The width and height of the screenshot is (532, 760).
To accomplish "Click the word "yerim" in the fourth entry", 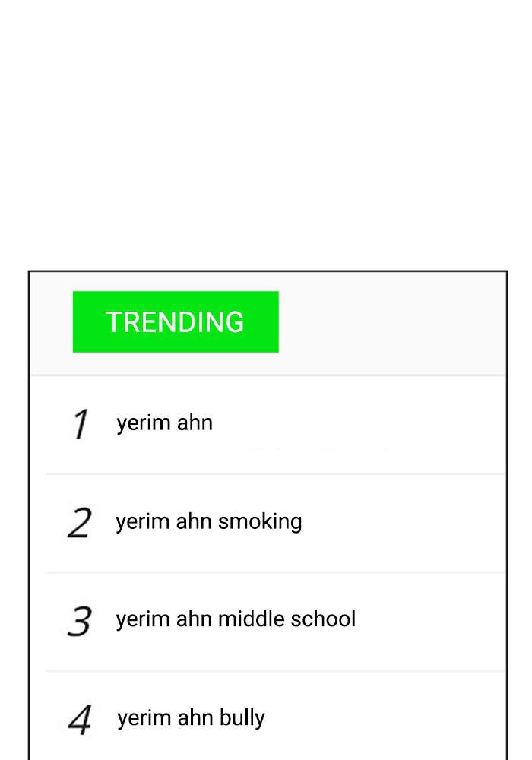I will 136,718.
